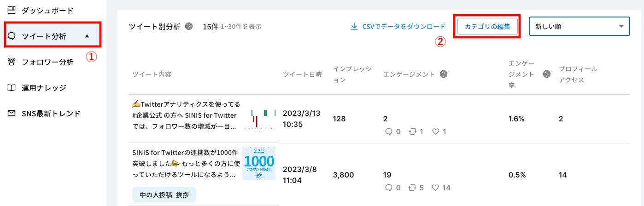Click the フォロワー分析 people icon
Viewport: 644px width, 206px height.
pyautogui.click(x=12, y=62)
